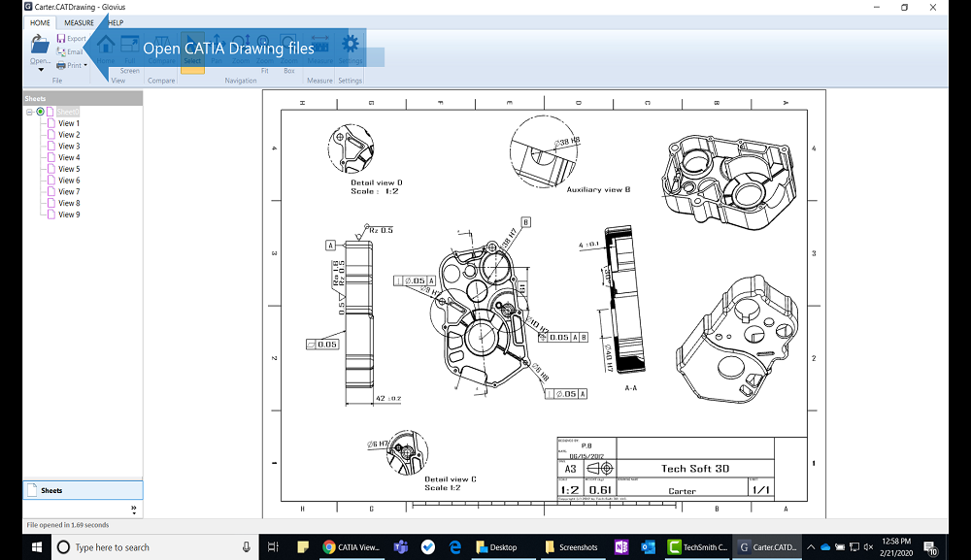
Task: Expand the Open button dropdown arrow
Action: pyautogui.click(x=41, y=69)
